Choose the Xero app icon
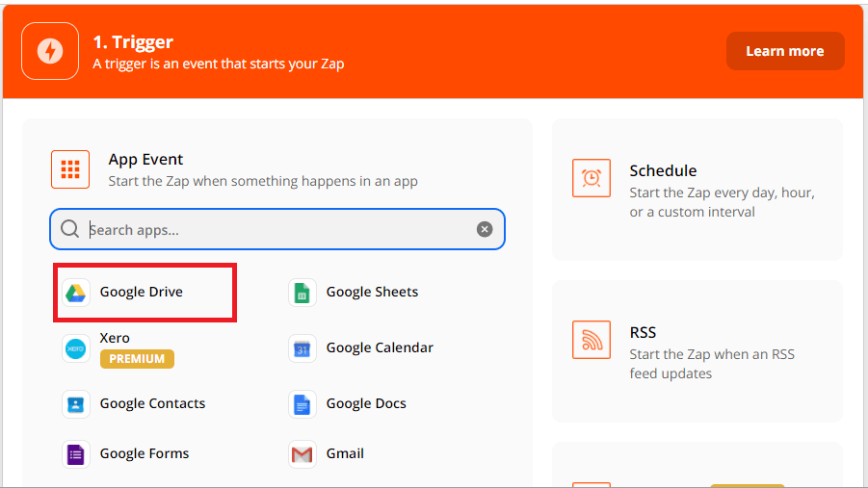Image resolution: width=868 pixels, height=488 pixels. coord(75,348)
